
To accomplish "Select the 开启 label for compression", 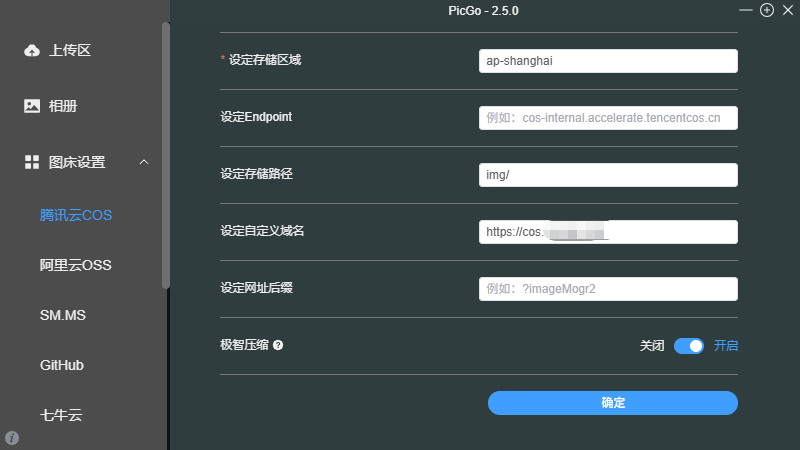I will 726,346.
